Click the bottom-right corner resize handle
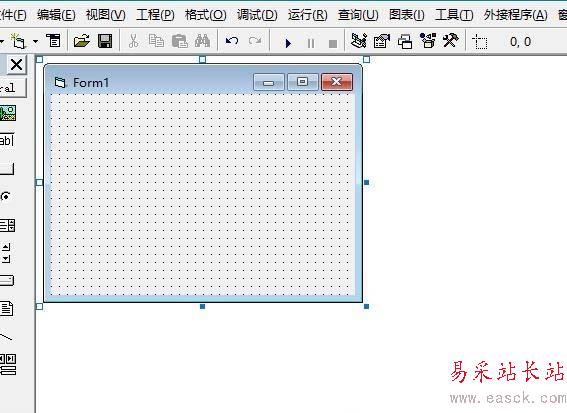This screenshot has height=413, width=567. [366, 307]
